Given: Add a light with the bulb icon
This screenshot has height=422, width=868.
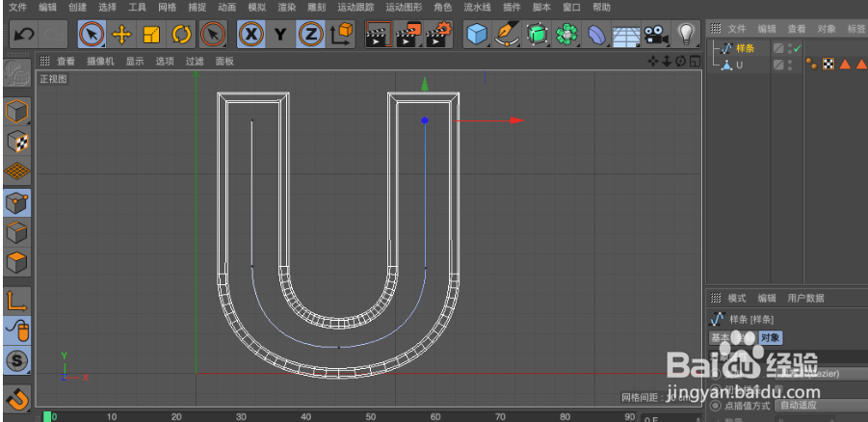Looking at the screenshot, I should point(687,35).
